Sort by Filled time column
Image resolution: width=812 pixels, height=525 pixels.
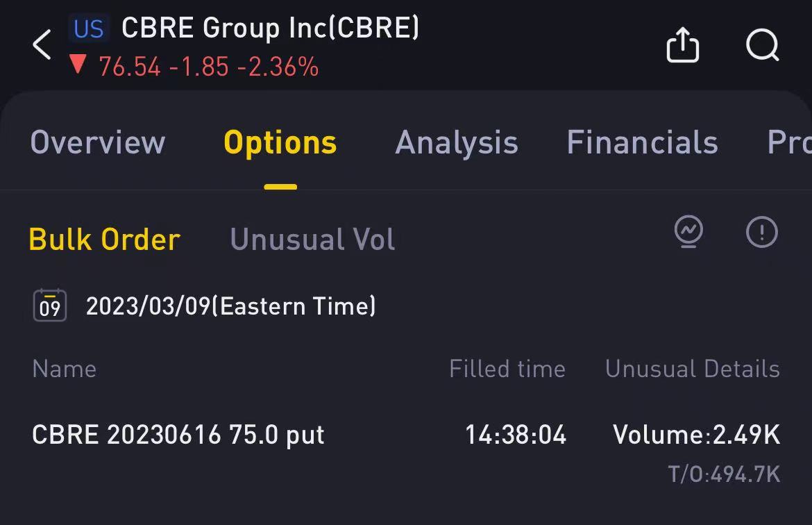point(507,369)
